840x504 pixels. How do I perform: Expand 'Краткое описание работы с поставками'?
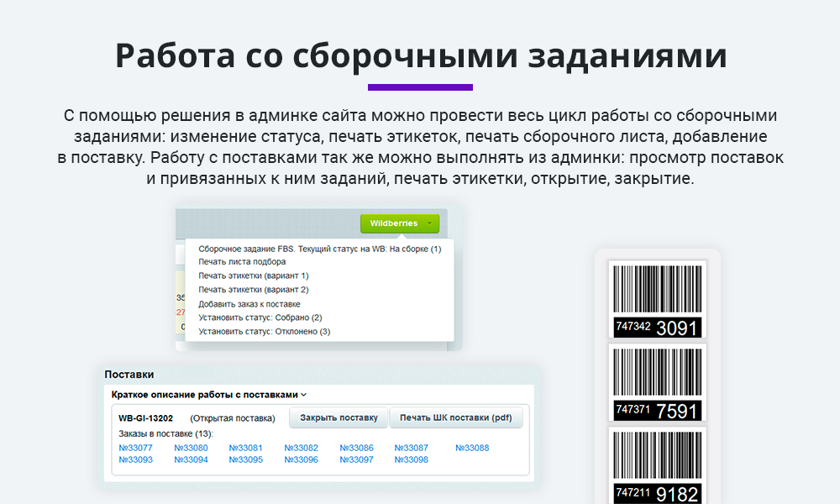[209, 394]
